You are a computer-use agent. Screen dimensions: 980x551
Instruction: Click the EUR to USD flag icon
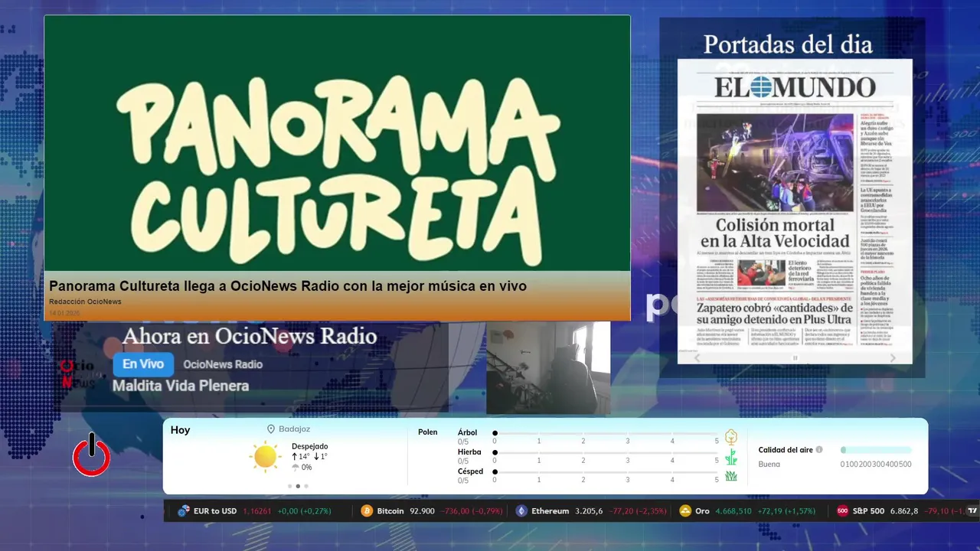click(x=184, y=511)
